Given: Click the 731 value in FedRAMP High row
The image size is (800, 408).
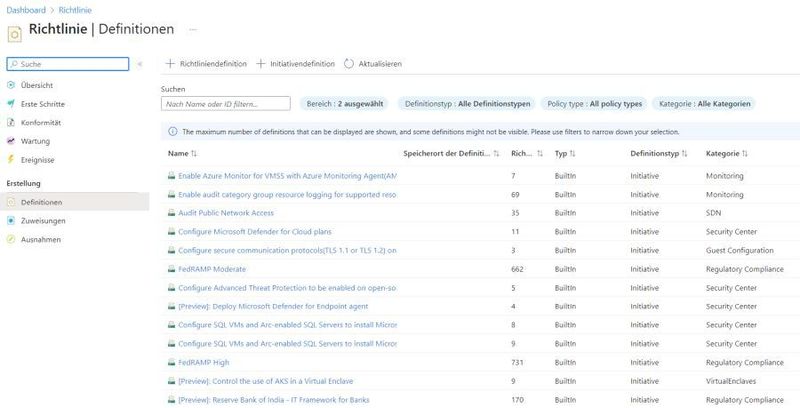Looking at the screenshot, I should 517,362.
